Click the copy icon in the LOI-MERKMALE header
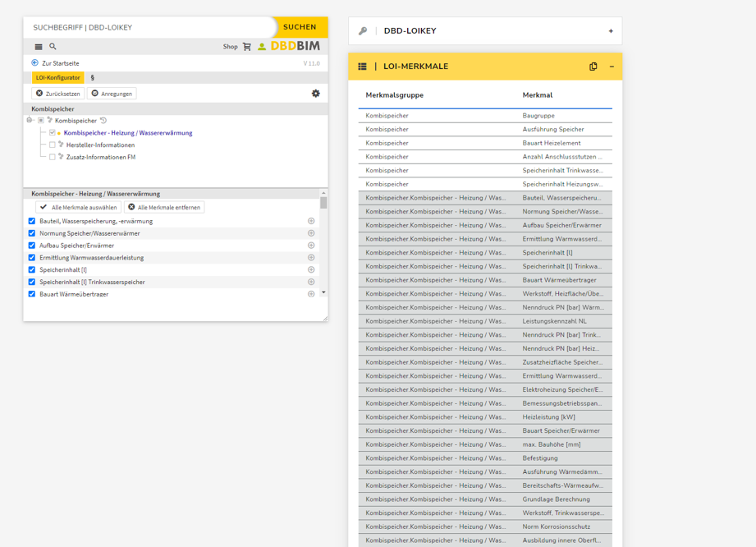Screen dimensions: 756x547 click(593, 67)
